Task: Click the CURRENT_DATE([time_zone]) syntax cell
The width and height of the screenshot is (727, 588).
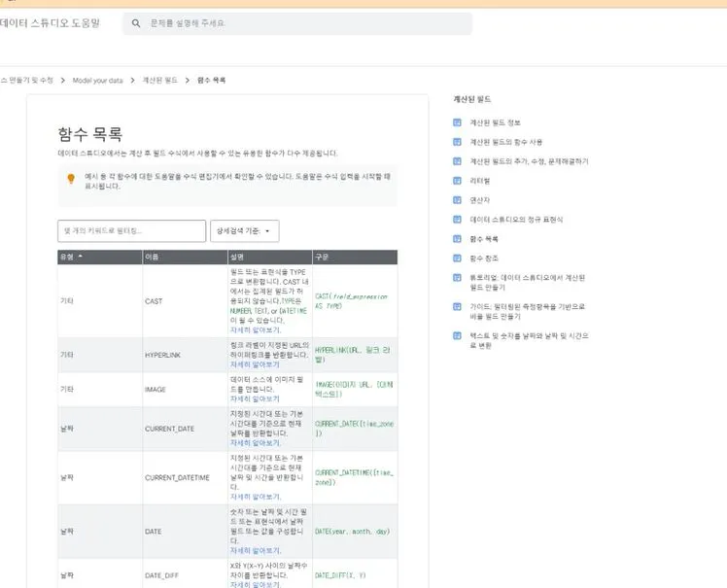Action: point(354,429)
